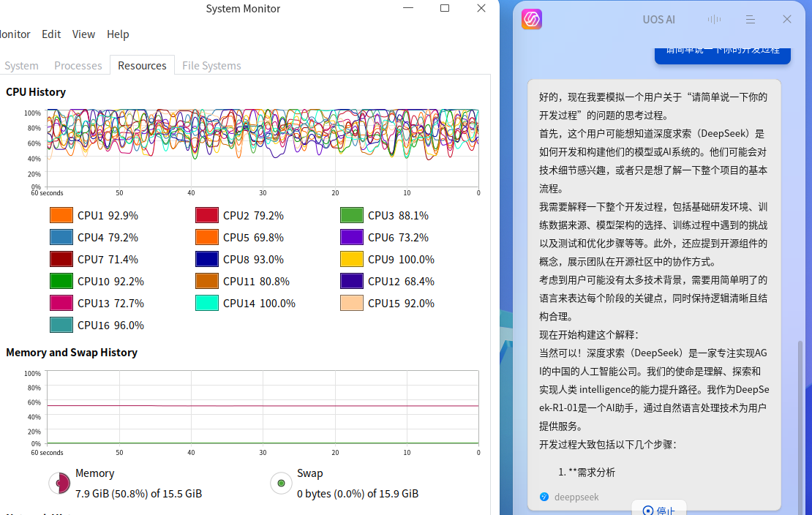Click the CPU History graph

point(263,149)
